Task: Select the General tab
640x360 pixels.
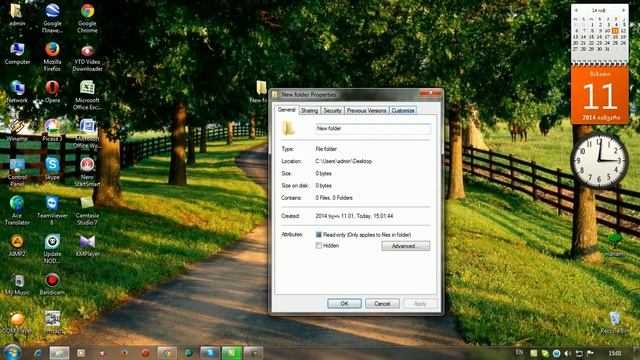Action: pyautogui.click(x=287, y=110)
